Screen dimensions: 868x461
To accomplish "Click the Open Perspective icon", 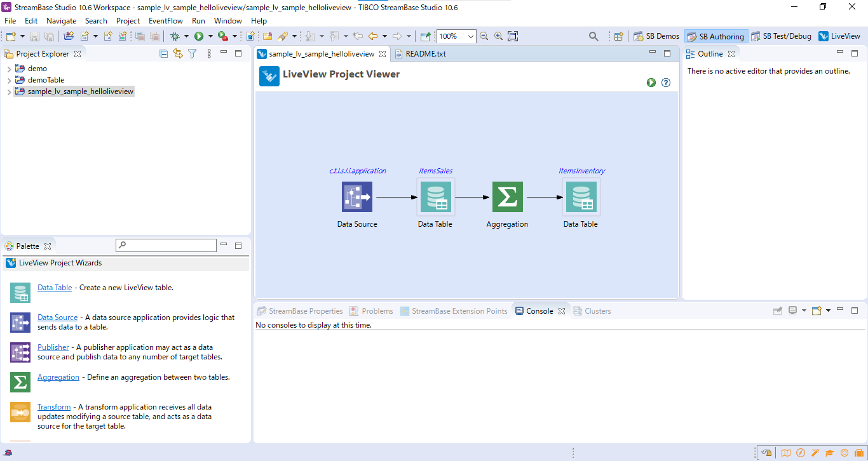I will coord(618,36).
